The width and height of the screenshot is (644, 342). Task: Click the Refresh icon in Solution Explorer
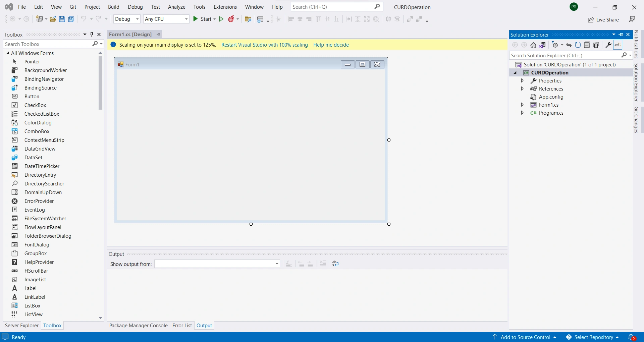point(578,45)
